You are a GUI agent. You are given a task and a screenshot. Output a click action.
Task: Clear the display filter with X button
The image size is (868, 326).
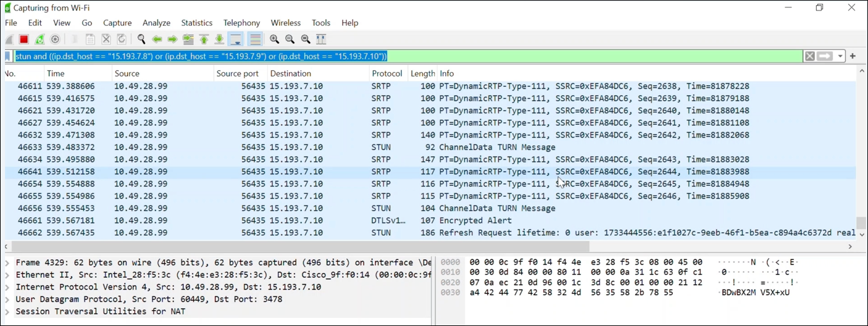pyautogui.click(x=809, y=56)
